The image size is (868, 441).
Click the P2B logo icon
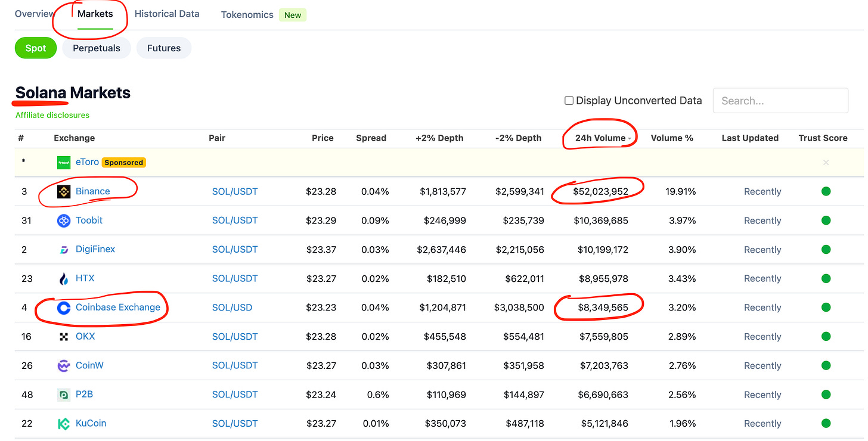[64, 395]
